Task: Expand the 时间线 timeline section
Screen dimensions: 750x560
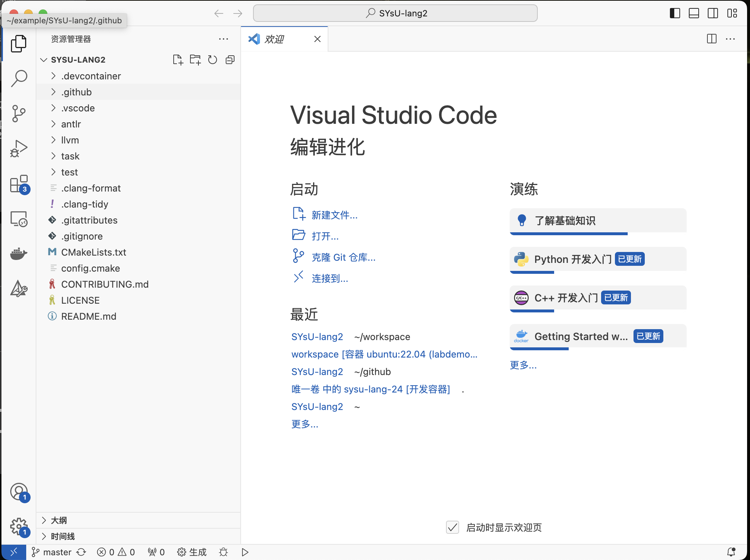Action: 63,536
